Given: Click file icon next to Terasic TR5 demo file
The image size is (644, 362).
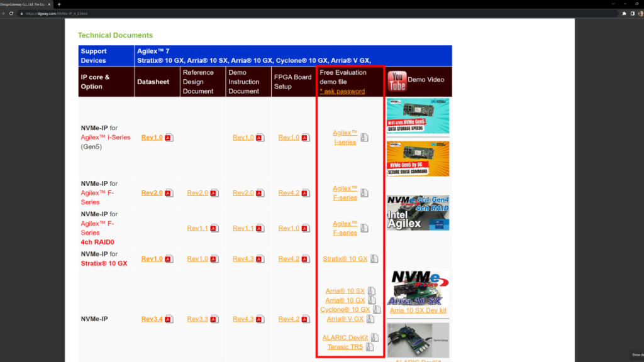Looking at the screenshot, I should pos(370,347).
